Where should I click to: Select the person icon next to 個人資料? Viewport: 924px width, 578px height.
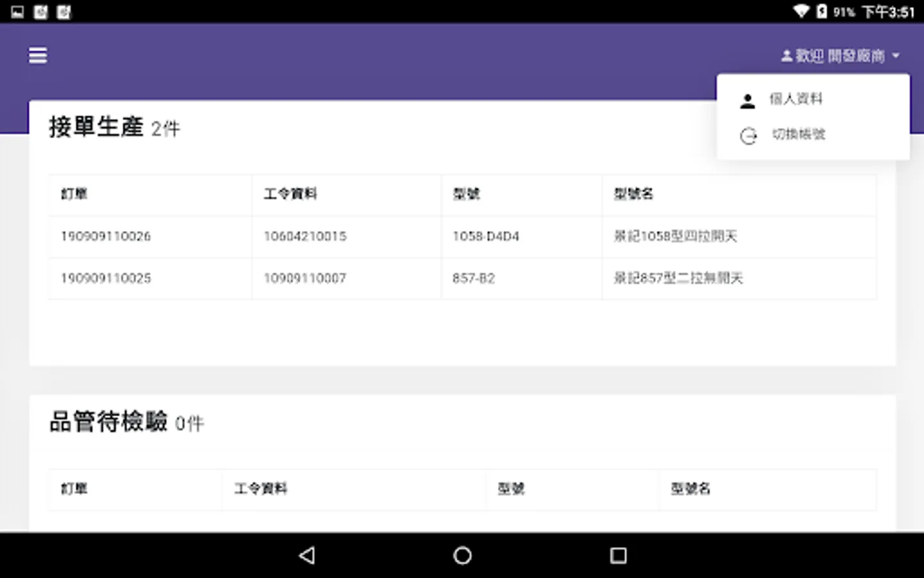(748, 99)
